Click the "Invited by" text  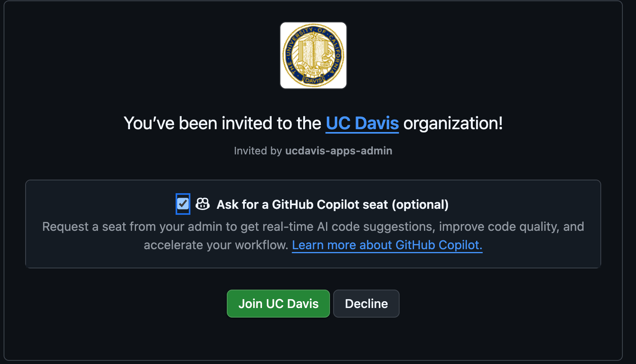258,151
